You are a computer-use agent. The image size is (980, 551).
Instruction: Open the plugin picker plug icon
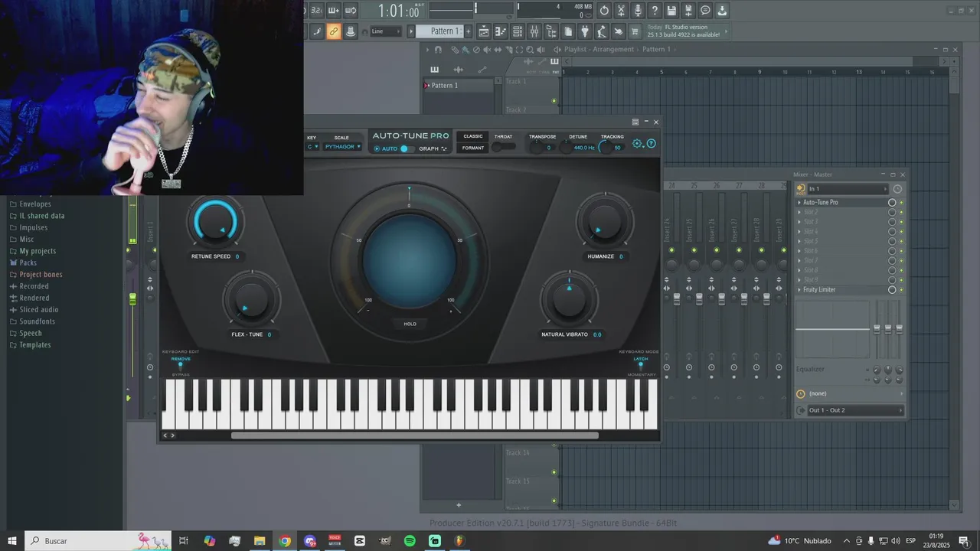pyautogui.click(x=585, y=31)
